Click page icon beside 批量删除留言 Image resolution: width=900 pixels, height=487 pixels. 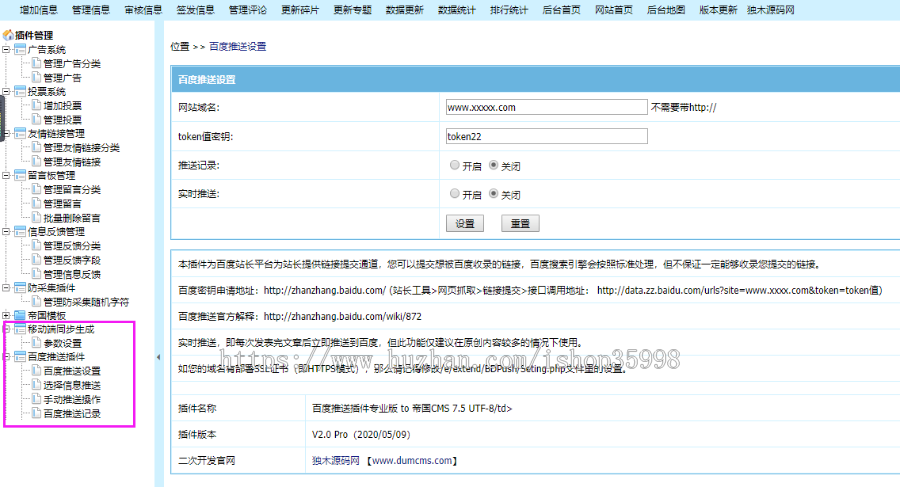click(36, 217)
